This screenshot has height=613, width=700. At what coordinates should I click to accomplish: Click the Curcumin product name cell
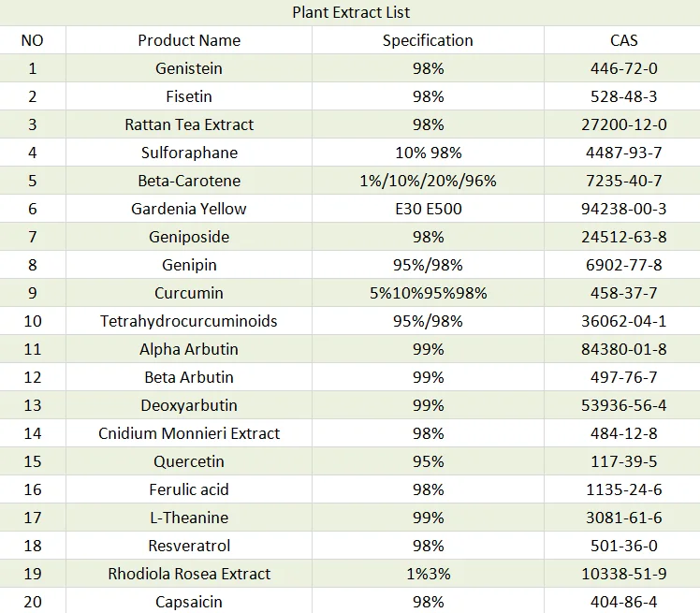[x=189, y=293]
